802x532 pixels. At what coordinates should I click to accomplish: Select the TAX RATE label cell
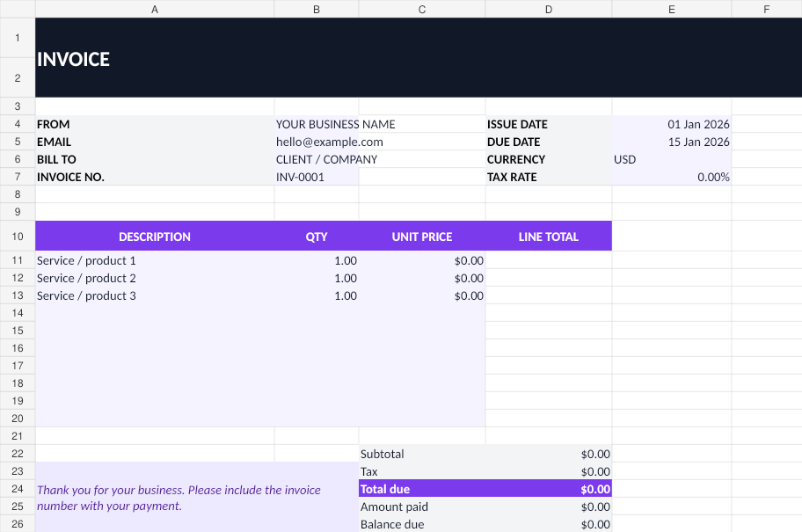549,177
